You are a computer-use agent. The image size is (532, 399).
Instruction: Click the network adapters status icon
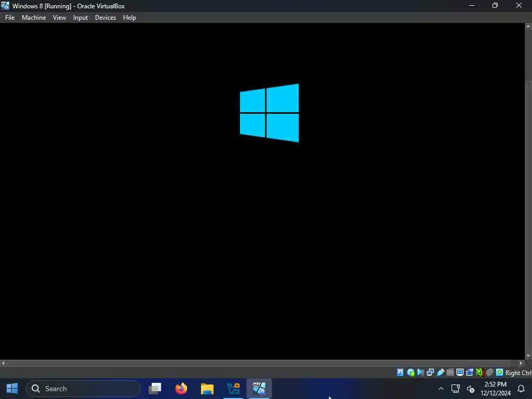pos(430,373)
